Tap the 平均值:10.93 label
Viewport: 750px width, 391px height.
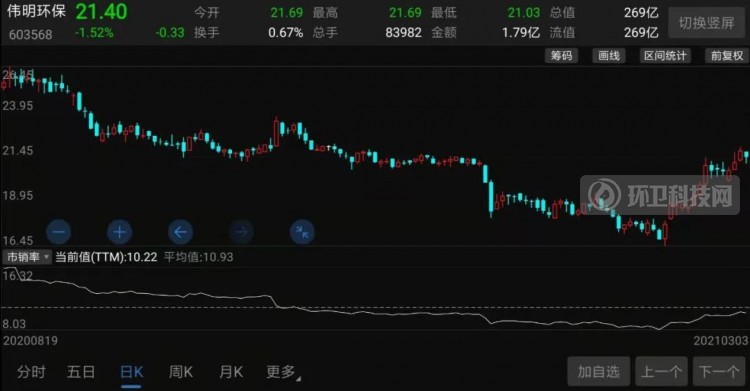tap(199, 257)
